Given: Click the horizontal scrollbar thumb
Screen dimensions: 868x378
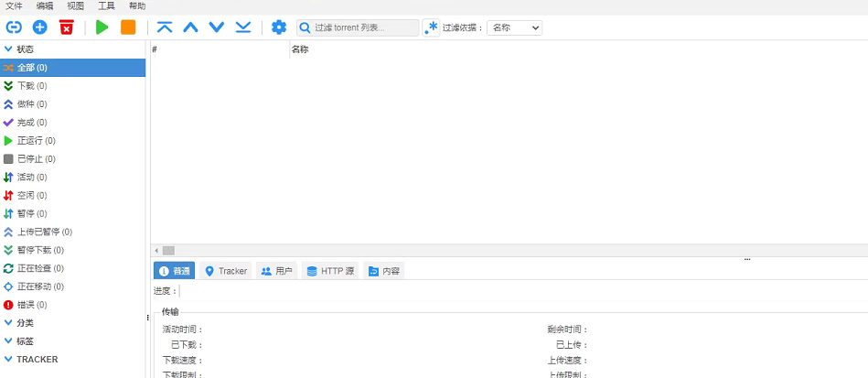Looking at the screenshot, I should [168, 251].
